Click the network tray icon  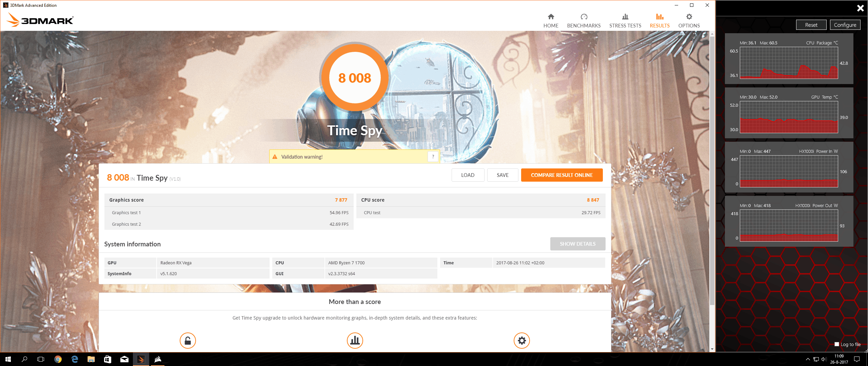pos(816,359)
